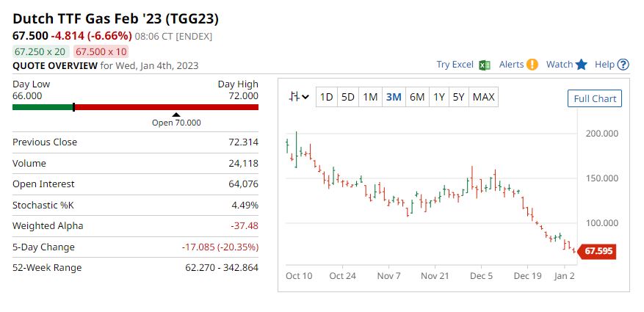
Task: Select the 1D chart period
Action: [x=327, y=98]
